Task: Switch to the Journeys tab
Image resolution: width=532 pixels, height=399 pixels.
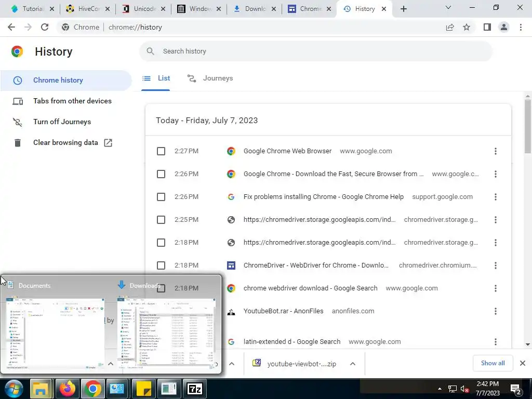Action: pyautogui.click(x=210, y=78)
